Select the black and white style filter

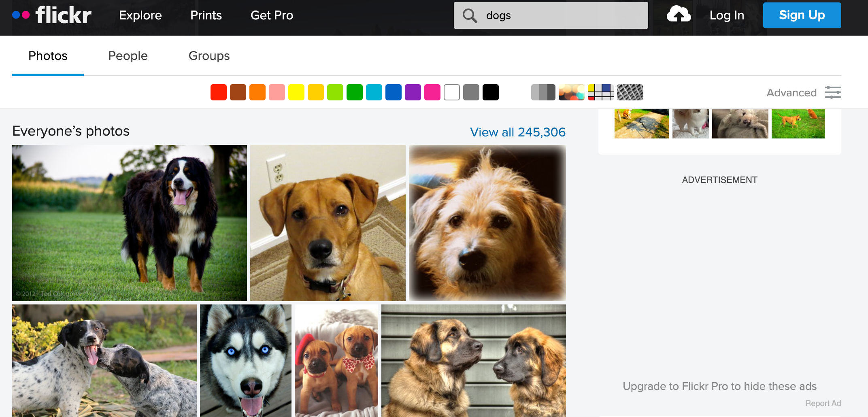[x=544, y=92]
